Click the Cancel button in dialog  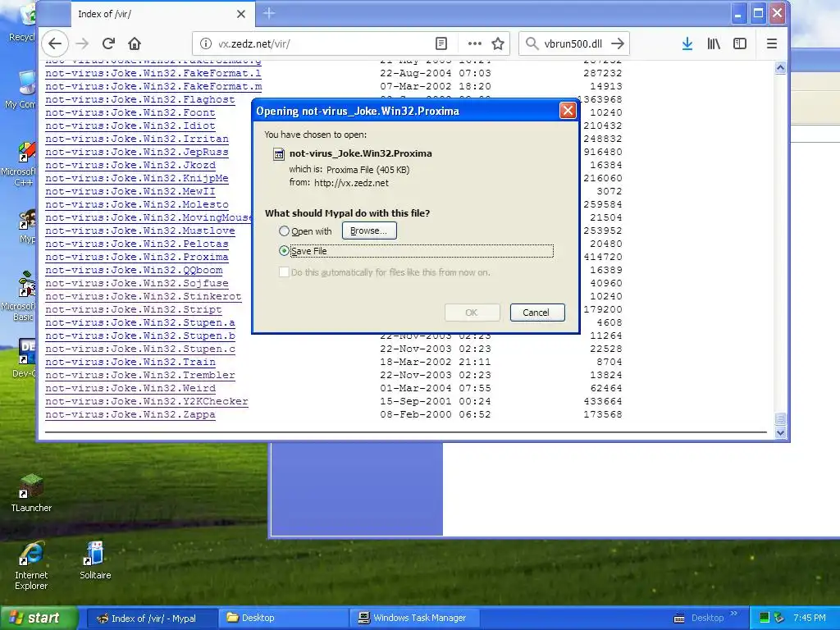coord(536,313)
